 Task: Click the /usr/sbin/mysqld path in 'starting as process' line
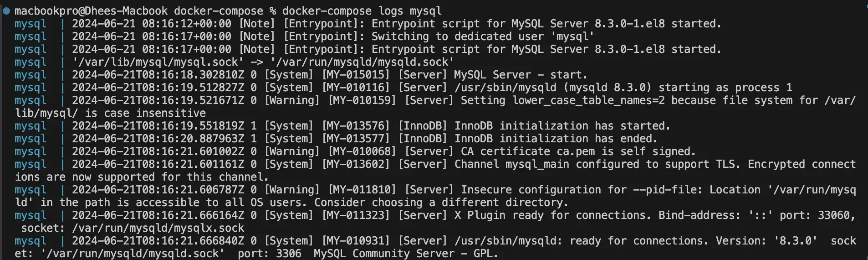(505, 87)
